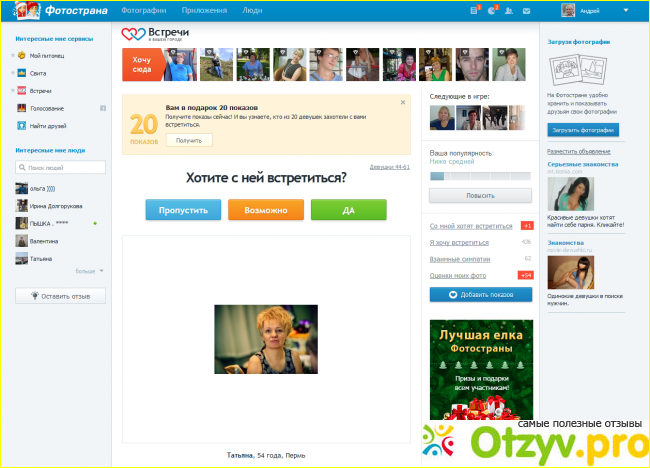
Task: Click the Пропустить button
Action: (x=183, y=210)
